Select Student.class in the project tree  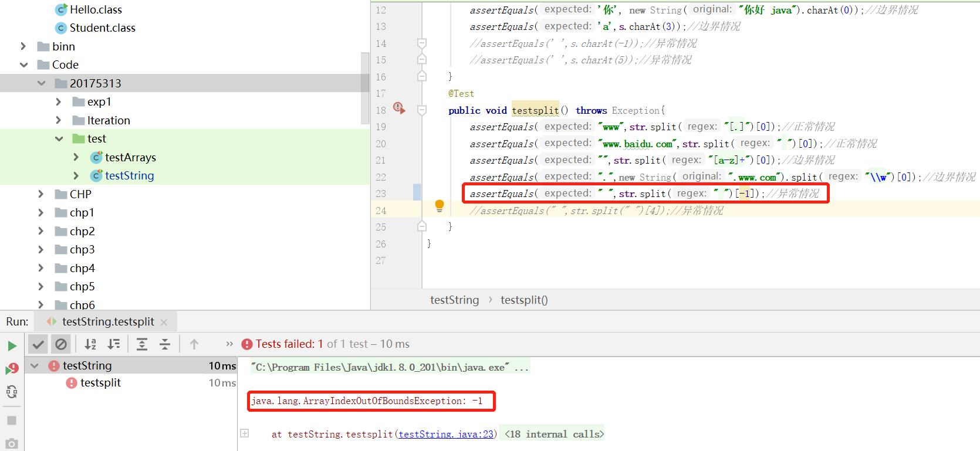click(103, 28)
